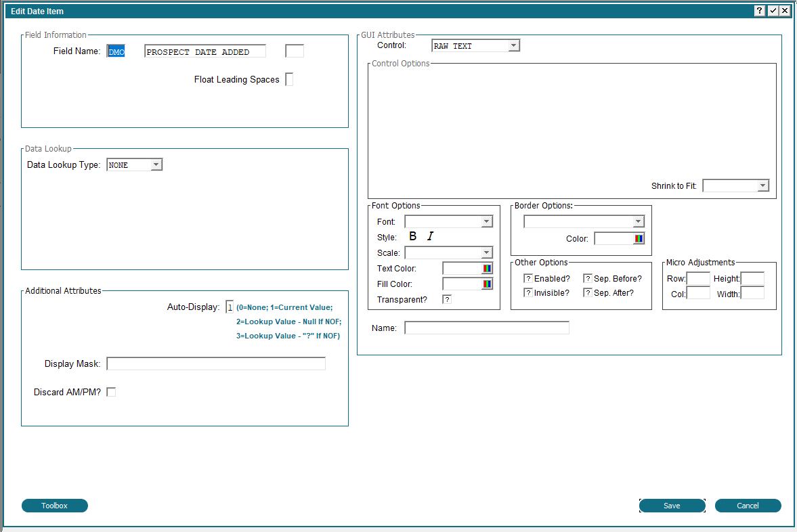Click Auto-Display value field
Viewport: 797px width, 532px height.
230,307
